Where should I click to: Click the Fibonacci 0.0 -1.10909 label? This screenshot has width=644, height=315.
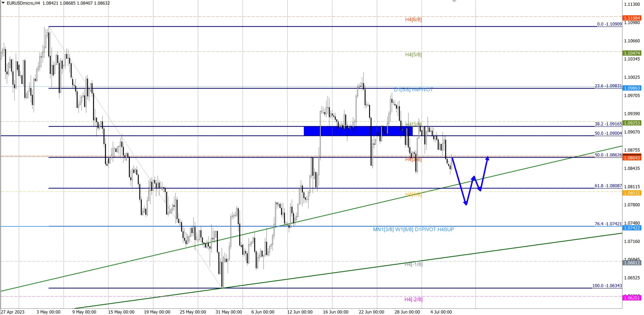click(609, 24)
